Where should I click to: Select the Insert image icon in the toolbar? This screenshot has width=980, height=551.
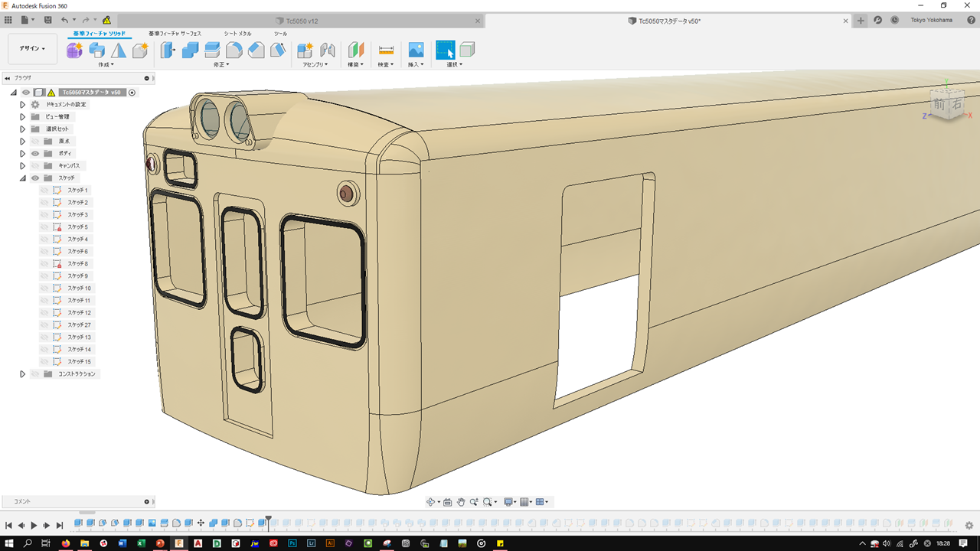pos(416,51)
